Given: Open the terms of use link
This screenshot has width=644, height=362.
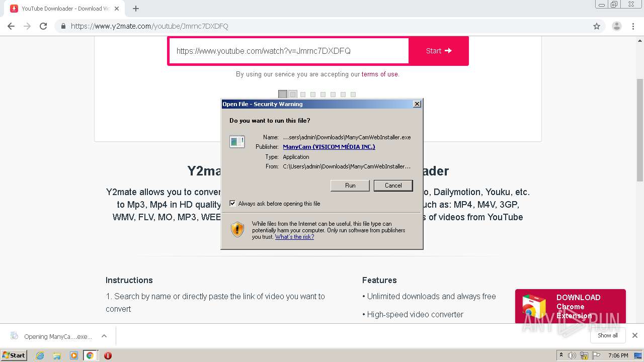Looking at the screenshot, I should point(379,74).
